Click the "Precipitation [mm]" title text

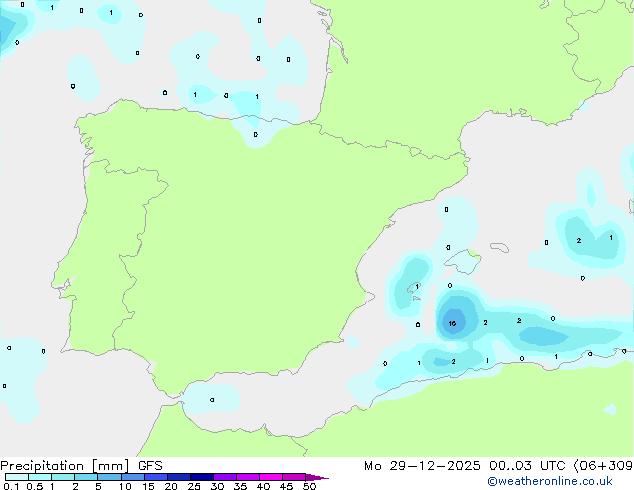(64, 466)
